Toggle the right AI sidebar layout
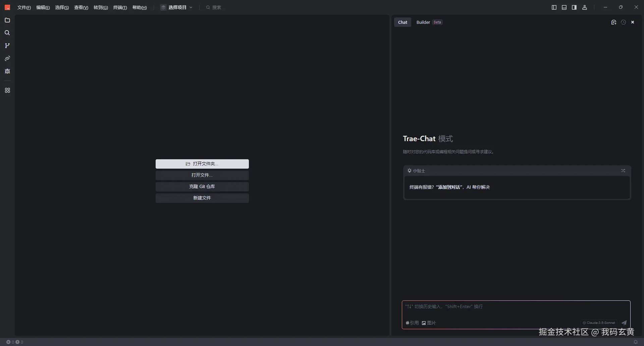The width and height of the screenshot is (644, 346). [574, 7]
